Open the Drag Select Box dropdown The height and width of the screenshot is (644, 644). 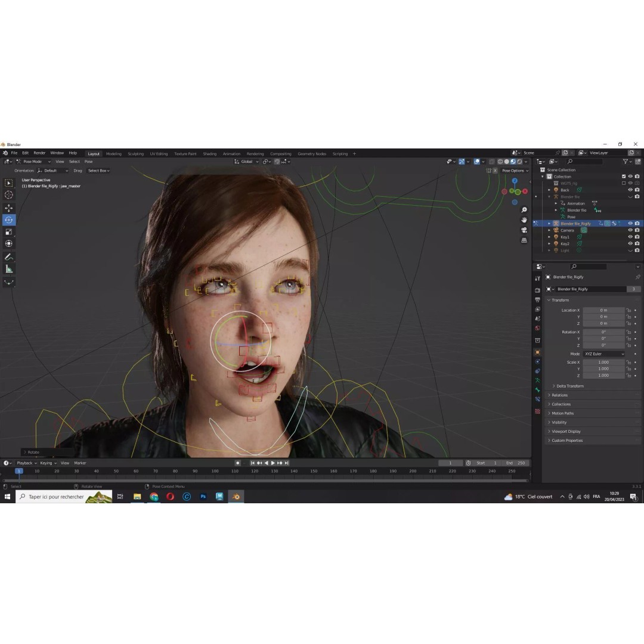(x=98, y=171)
